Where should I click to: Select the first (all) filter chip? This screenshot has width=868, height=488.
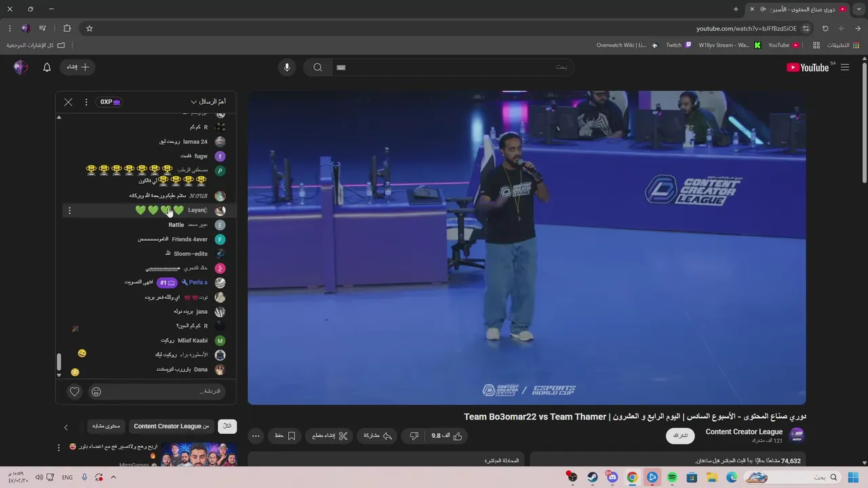click(x=227, y=426)
